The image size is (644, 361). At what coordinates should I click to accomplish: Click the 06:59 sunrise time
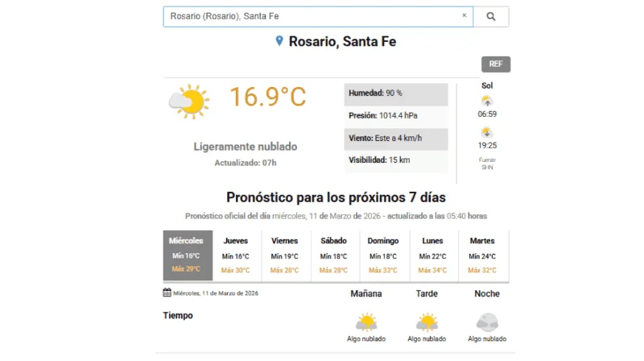487,114
